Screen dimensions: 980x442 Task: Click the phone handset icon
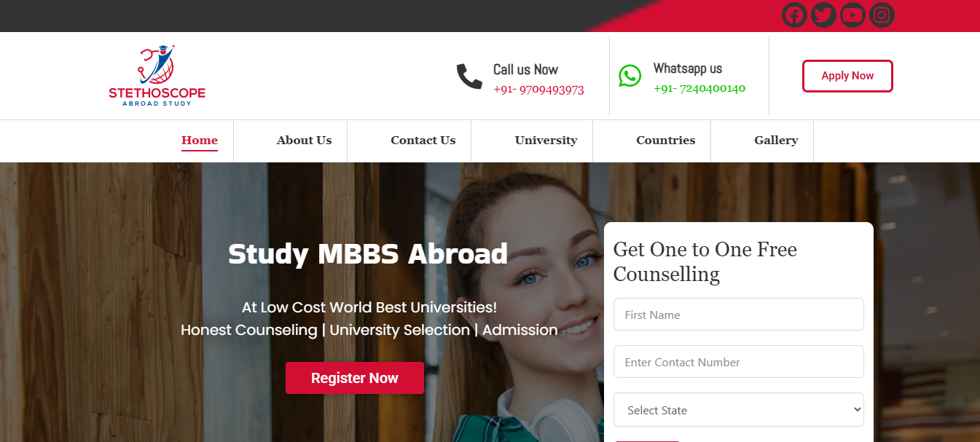click(x=469, y=76)
